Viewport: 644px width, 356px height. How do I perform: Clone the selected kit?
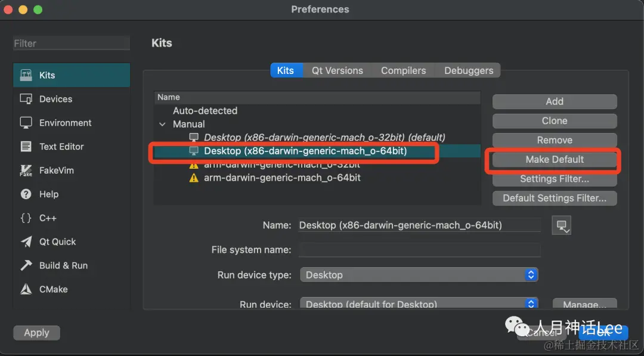tap(555, 120)
